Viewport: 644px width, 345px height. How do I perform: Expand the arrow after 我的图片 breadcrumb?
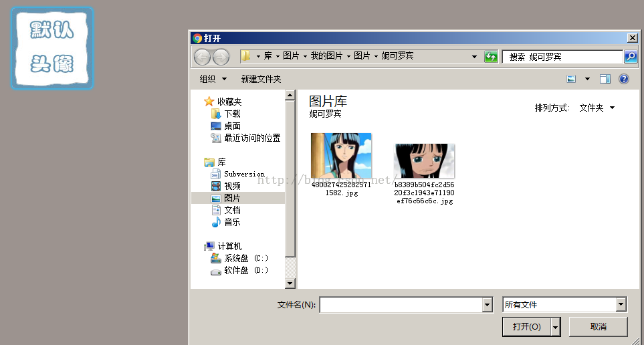pos(348,56)
